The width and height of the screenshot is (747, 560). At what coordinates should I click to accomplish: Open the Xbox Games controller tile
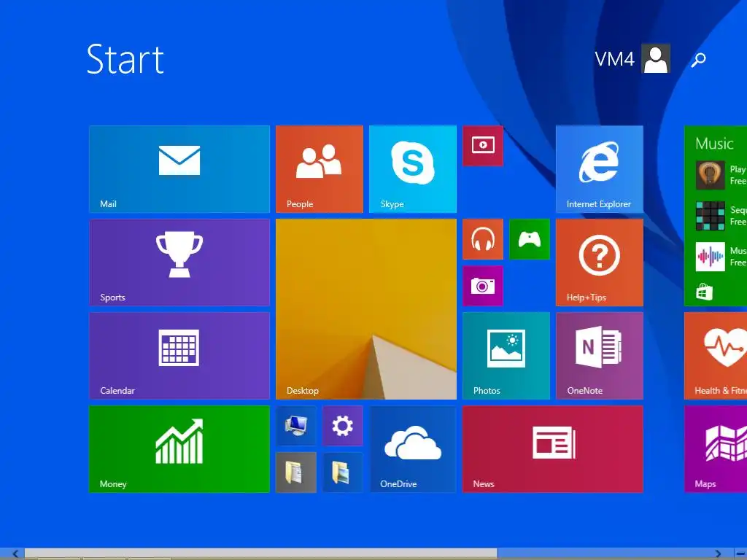[530, 239]
